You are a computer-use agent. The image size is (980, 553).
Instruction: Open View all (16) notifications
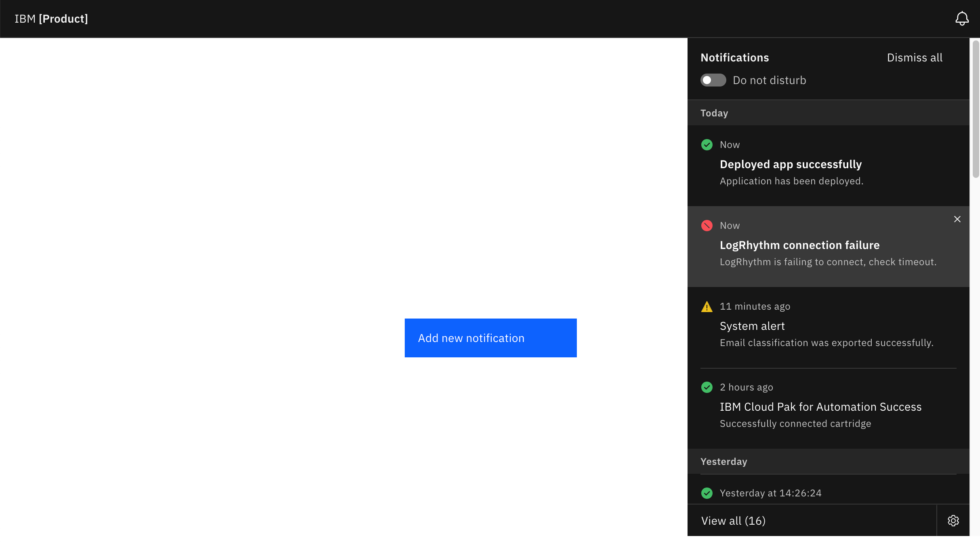point(733,521)
